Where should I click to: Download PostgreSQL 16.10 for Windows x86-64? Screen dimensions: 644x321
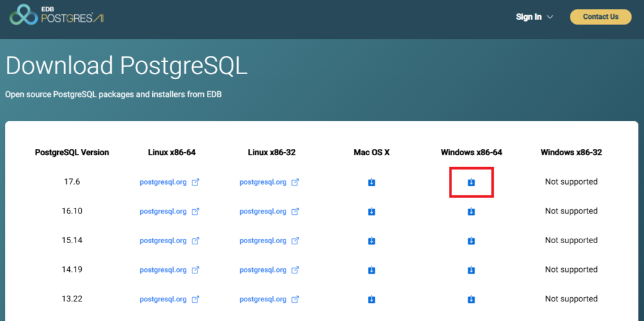point(471,212)
